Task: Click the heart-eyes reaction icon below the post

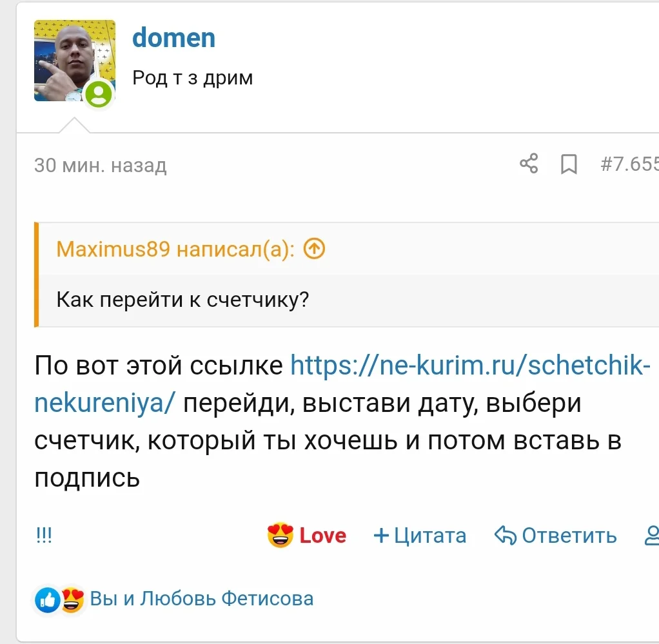Action: [x=72, y=600]
